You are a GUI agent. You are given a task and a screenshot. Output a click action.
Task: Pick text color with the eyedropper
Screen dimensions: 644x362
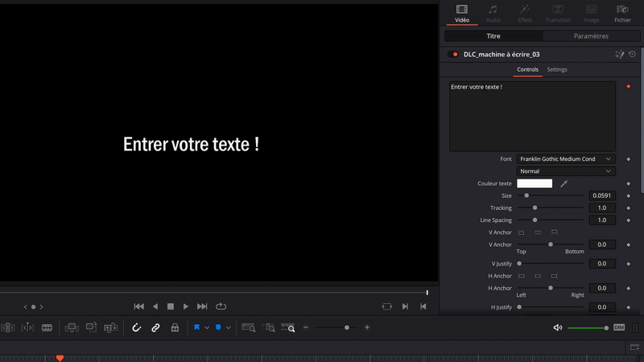(564, 183)
